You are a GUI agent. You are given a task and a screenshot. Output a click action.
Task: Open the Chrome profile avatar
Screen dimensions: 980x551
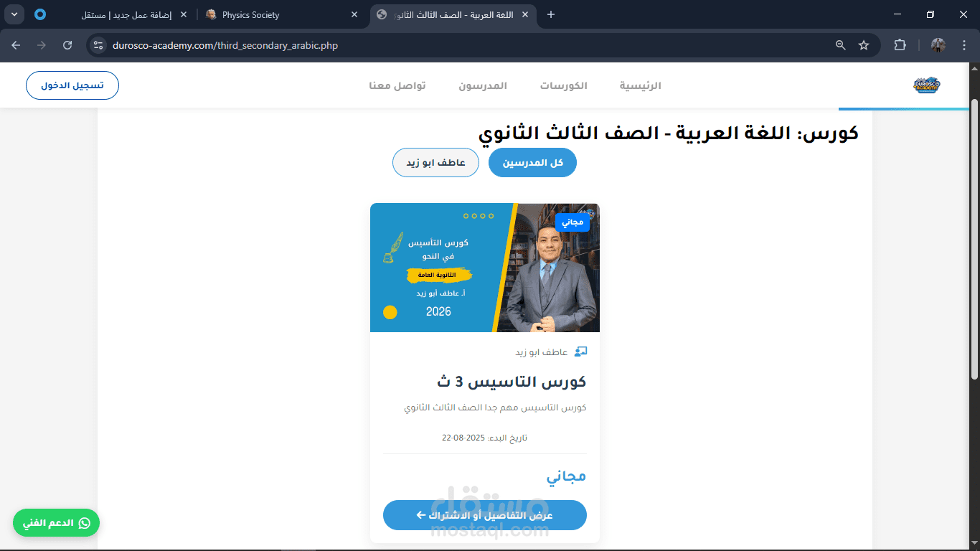tap(938, 45)
